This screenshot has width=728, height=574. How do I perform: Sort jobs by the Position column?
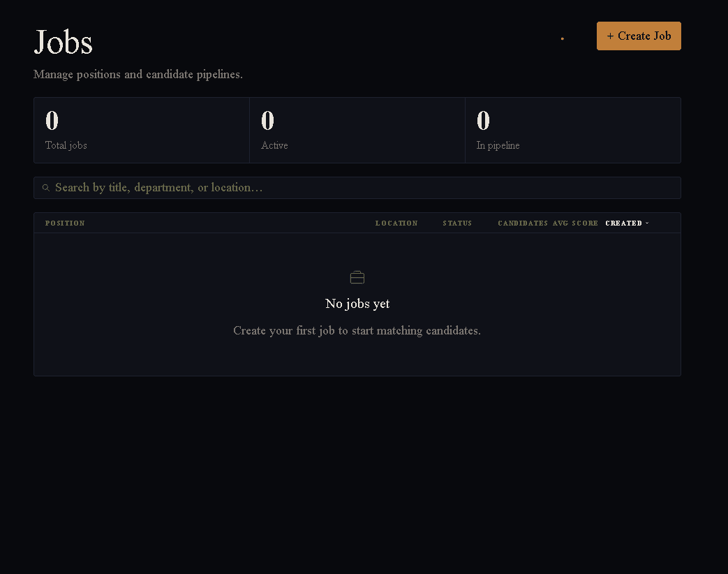[x=65, y=223]
